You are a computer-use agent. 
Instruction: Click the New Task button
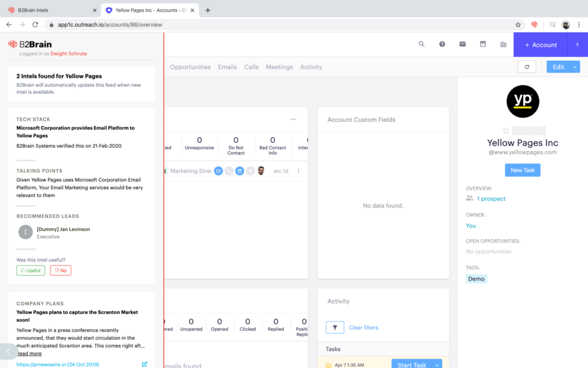tap(523, 170)
